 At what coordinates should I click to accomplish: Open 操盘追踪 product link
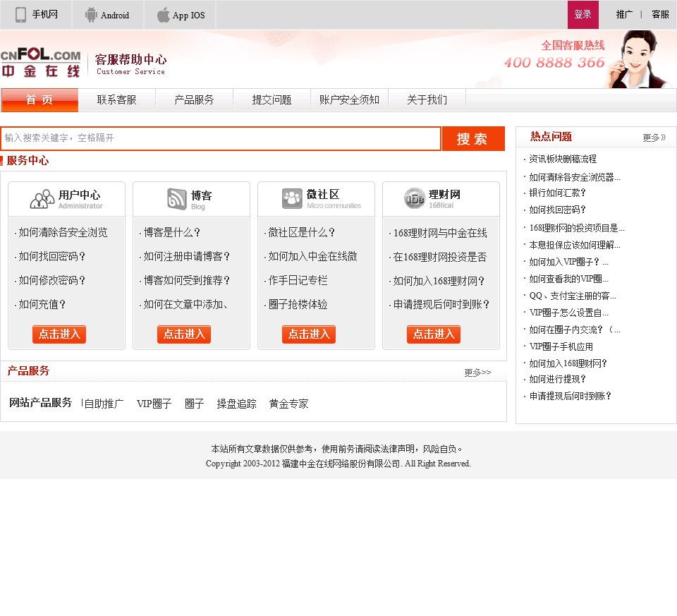tap(237, 404)
